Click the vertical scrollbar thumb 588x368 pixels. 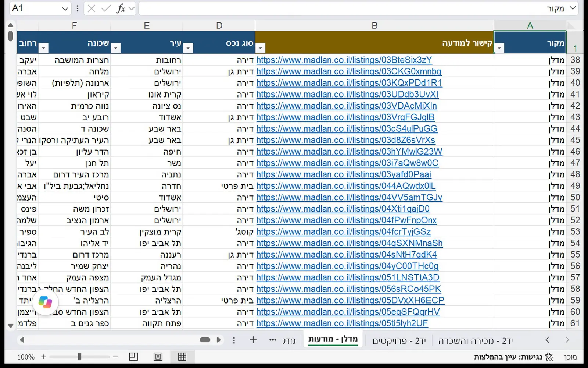(x=10, y=36)
